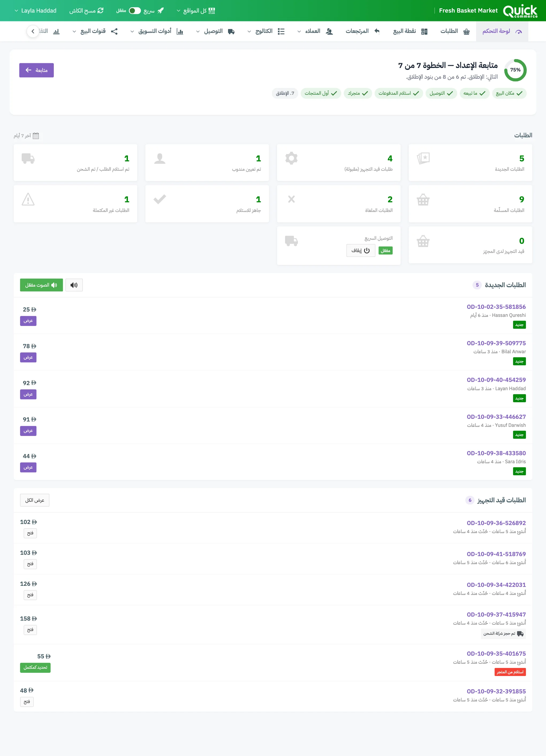This screenshot has height=756, width=546.
Task: Stop fast delivery with the إيقاف button
Action: point(361,250)
